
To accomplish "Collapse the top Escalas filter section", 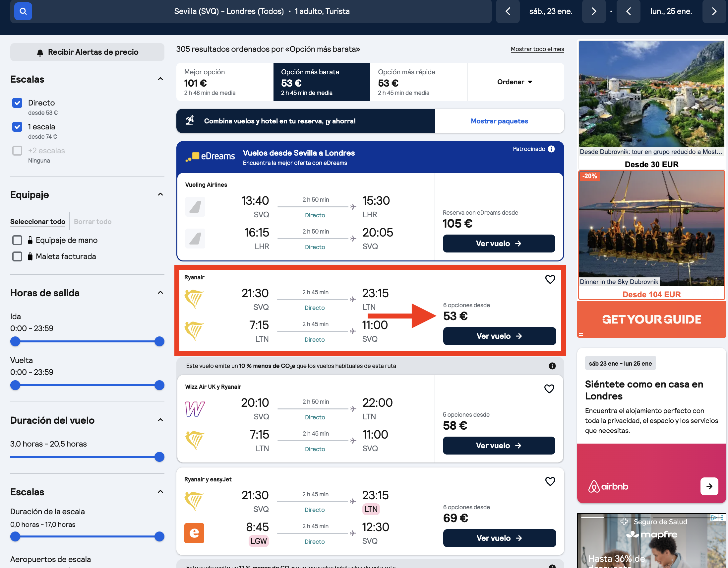I will pyautogui.click(x=160, y=79).
